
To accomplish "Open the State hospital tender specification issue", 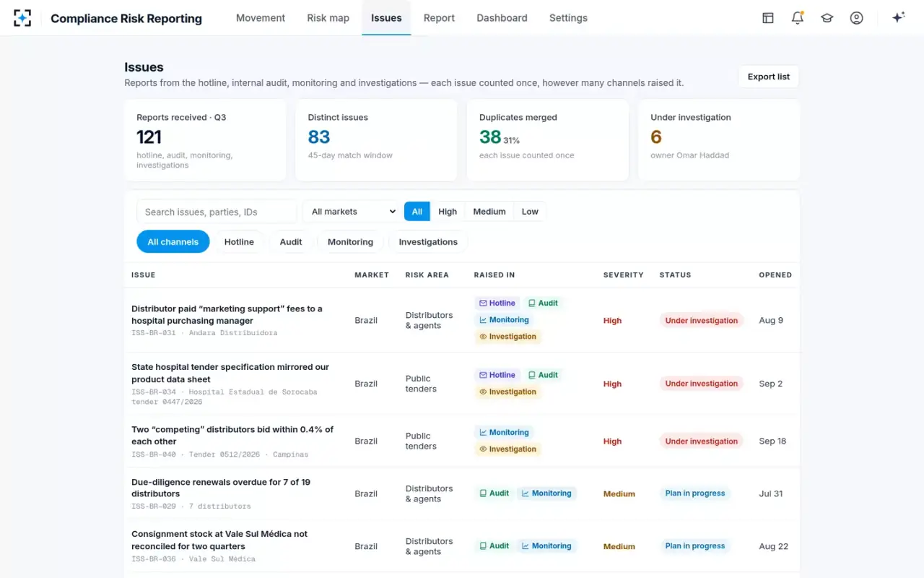I will coord(230,373).
